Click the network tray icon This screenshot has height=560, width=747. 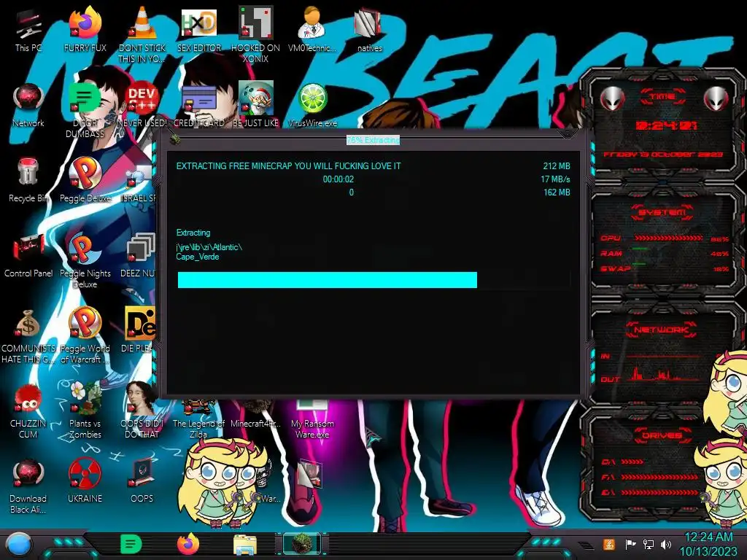click(649, 544)
